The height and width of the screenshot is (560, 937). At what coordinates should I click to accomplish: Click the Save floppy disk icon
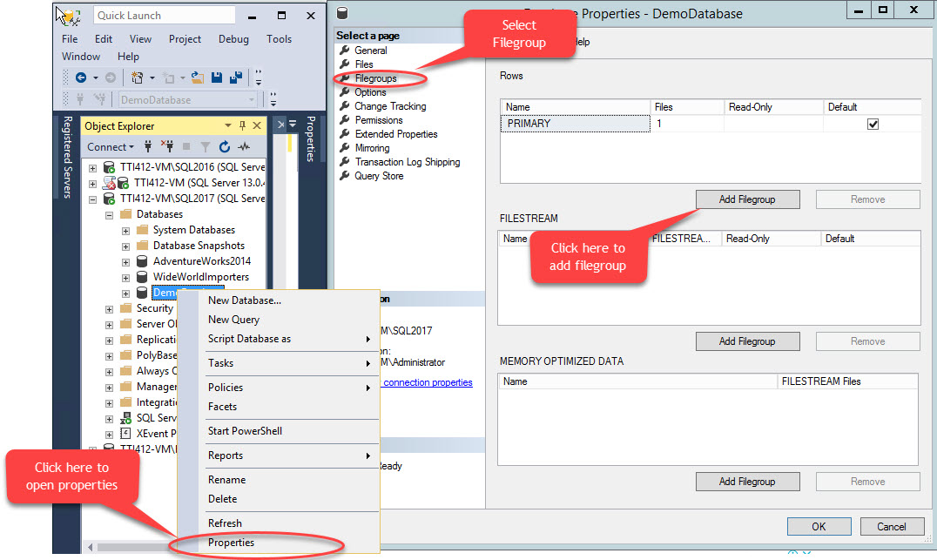pyautogui.click(x=217, y=78)
